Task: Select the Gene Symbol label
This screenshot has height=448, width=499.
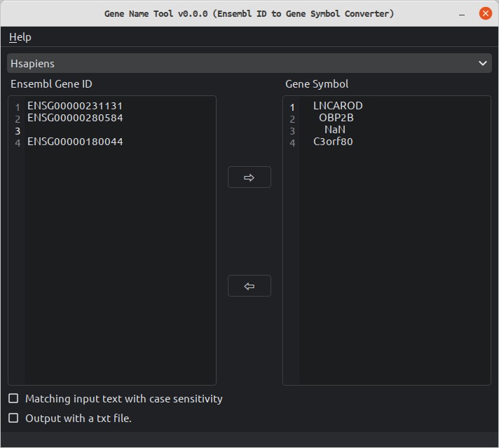Action: point(317,84)
